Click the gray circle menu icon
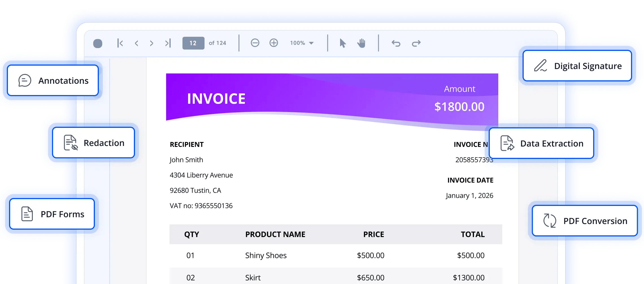Viewport: 644px width, 284px height. (x=98, y=43)
